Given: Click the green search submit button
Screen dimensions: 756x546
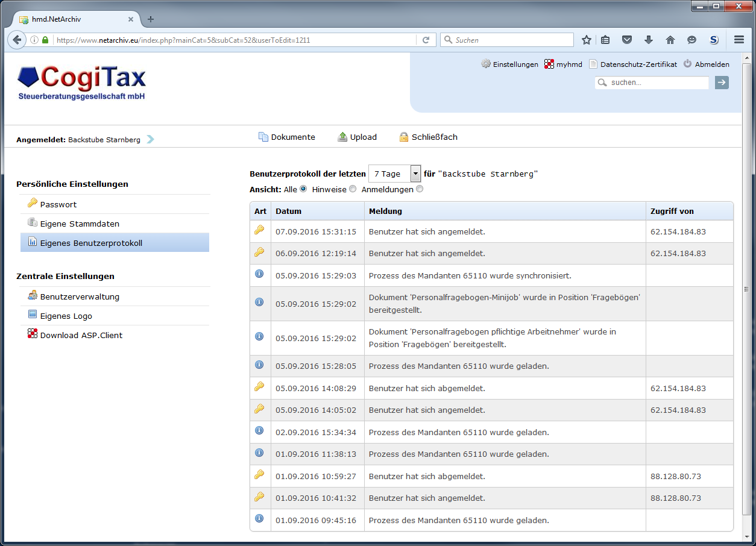Looking at the screenshot, I should 722,83.
